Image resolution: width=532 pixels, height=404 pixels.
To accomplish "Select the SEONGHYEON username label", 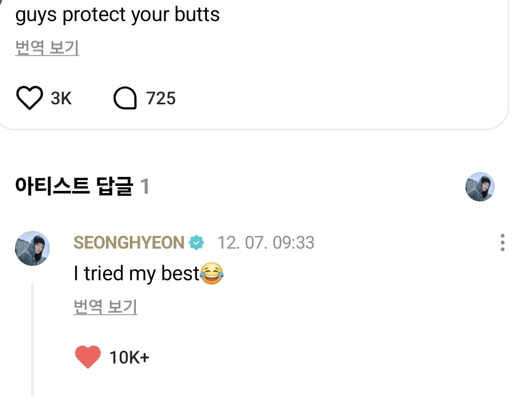I will pos(129,243).
